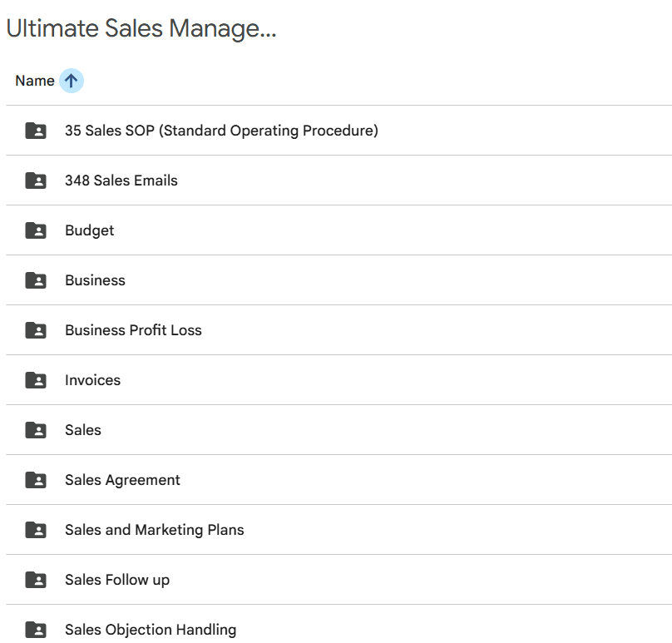
Task: Open the Business folder row
Action: click(95, 280)
